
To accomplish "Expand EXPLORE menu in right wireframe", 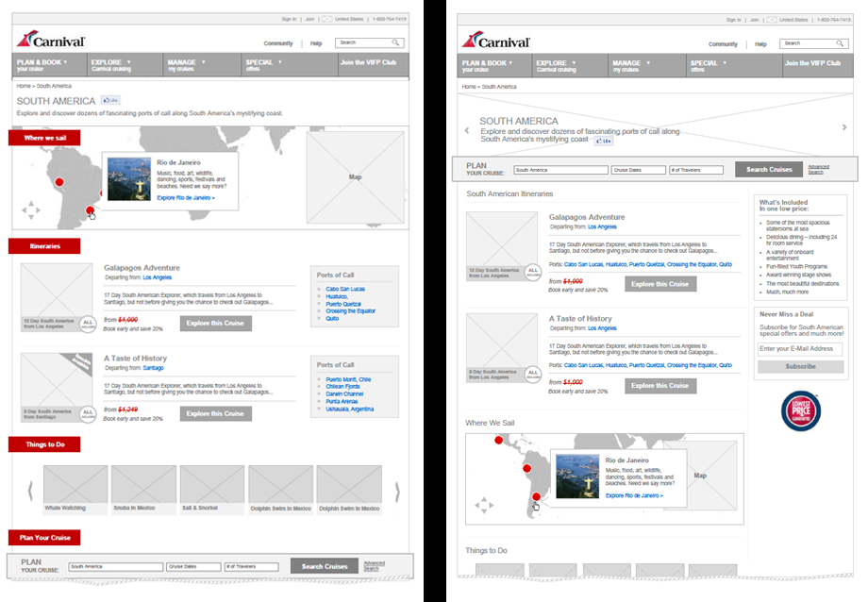I will [x=557, y=66].
